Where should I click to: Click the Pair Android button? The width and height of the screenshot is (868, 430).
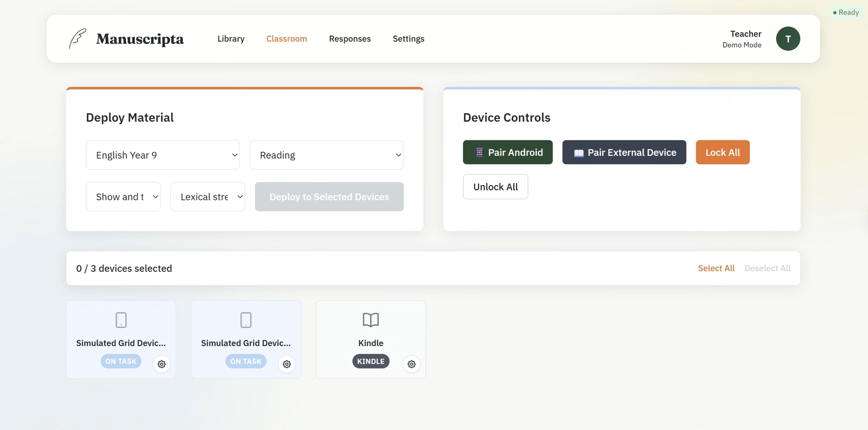point(507,152)
